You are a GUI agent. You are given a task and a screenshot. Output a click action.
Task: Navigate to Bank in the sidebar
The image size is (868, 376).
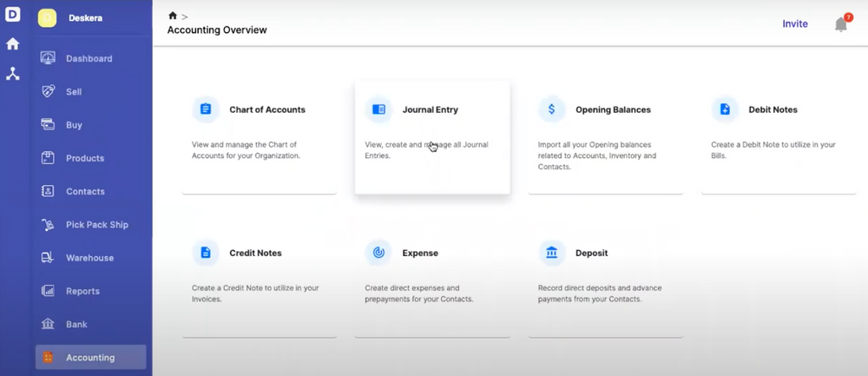click(76, 324)
